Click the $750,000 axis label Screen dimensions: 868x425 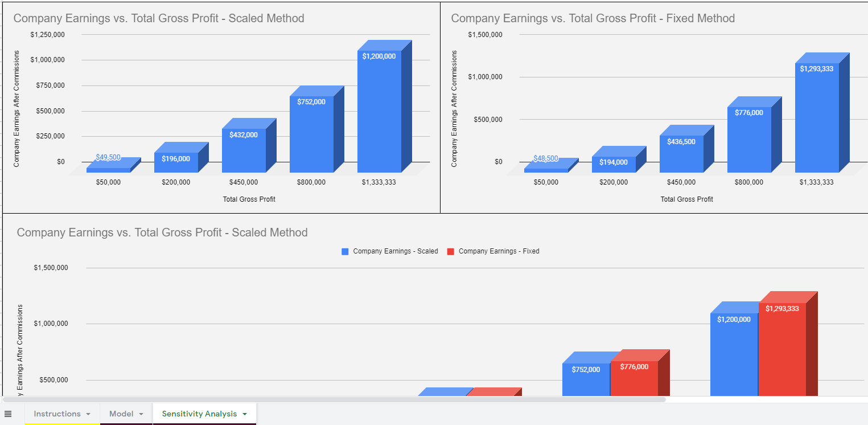51,85
